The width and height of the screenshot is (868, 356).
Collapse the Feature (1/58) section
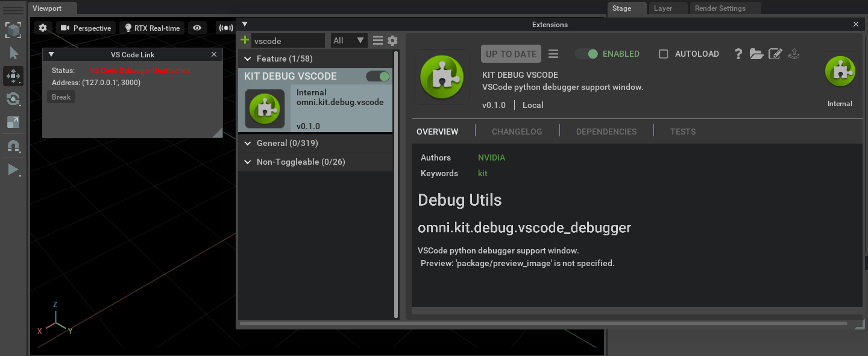(248, 59)
